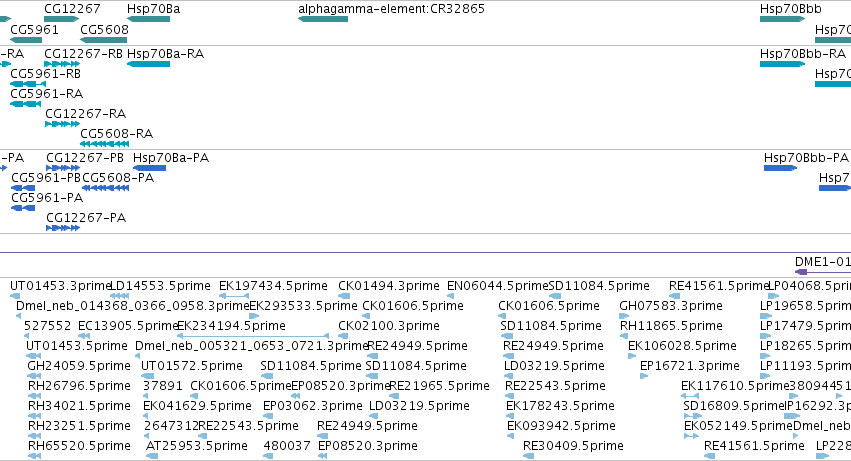Select the RE21965.5prime label
The height and width of the screenshot is (461, 851).
pyautogui.click(x=440, y=386)
